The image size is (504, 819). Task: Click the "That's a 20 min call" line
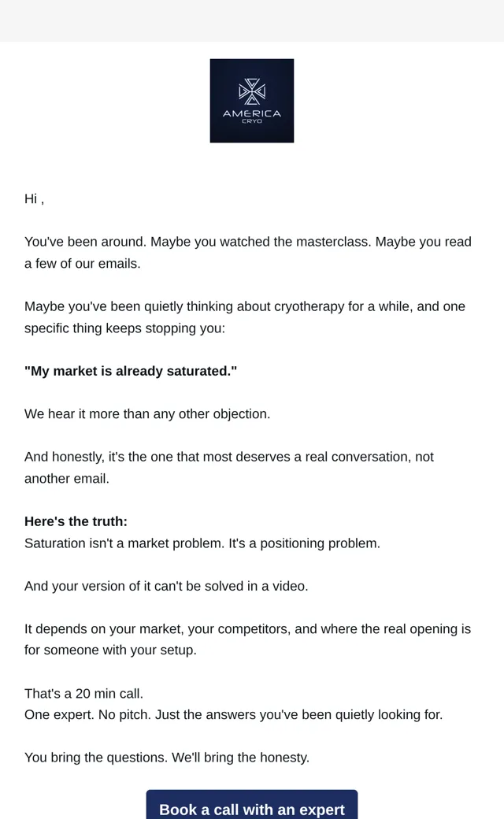(x=83, y=694)
